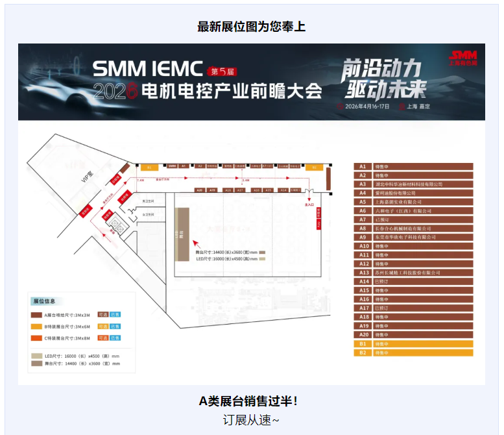
Task: Click 苏州长城精工科技股份有限公司 in the A13 row
Action: (407, 273)
